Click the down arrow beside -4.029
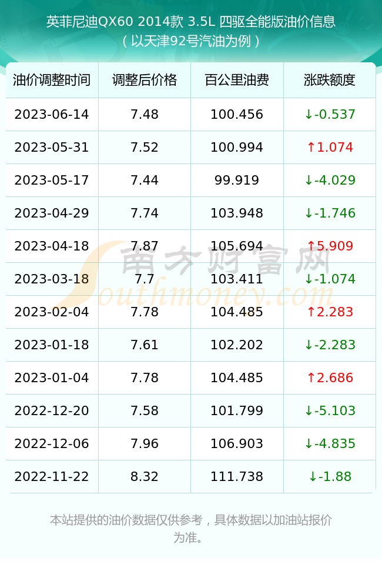Viewport: 382px width, 588px height. (x=309, y=181)
